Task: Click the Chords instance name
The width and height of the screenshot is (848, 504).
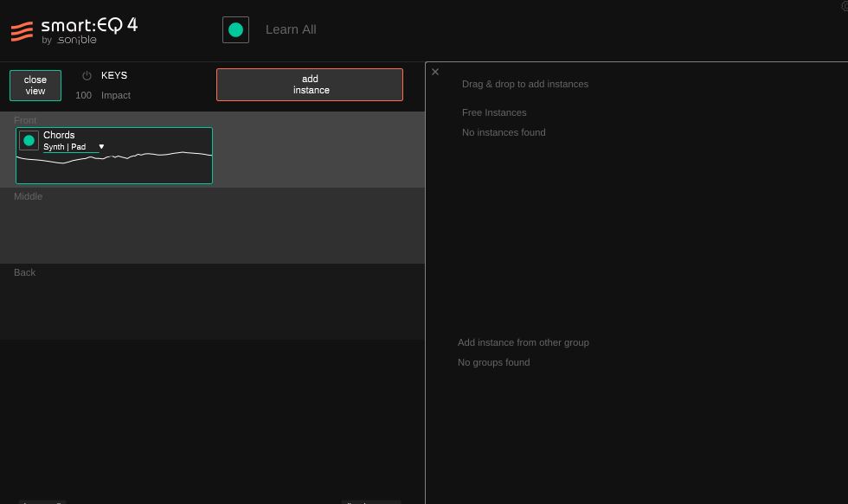Action: tap(59, 135)
